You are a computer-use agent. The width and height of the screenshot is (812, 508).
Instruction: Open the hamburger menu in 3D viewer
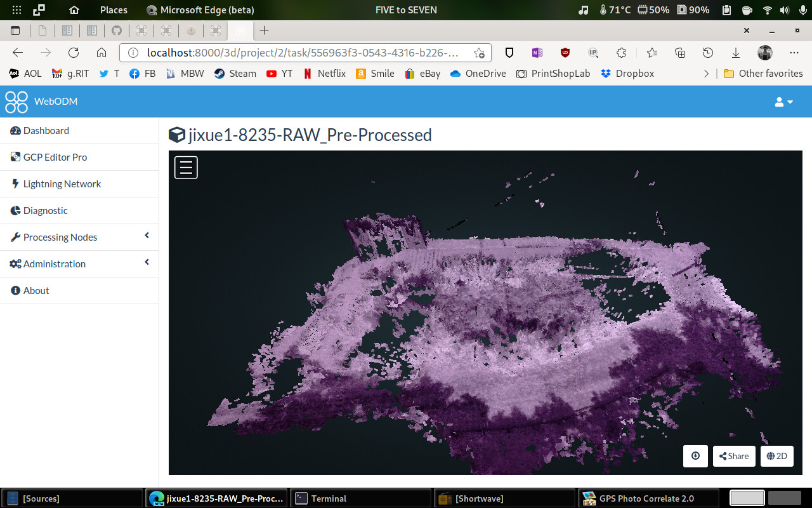186,168
